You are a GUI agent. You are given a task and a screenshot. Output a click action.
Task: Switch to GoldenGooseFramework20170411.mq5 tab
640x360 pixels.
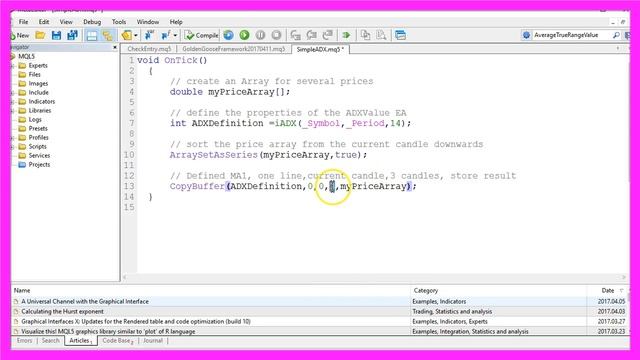pyautogui.click(x=233, y=49)
